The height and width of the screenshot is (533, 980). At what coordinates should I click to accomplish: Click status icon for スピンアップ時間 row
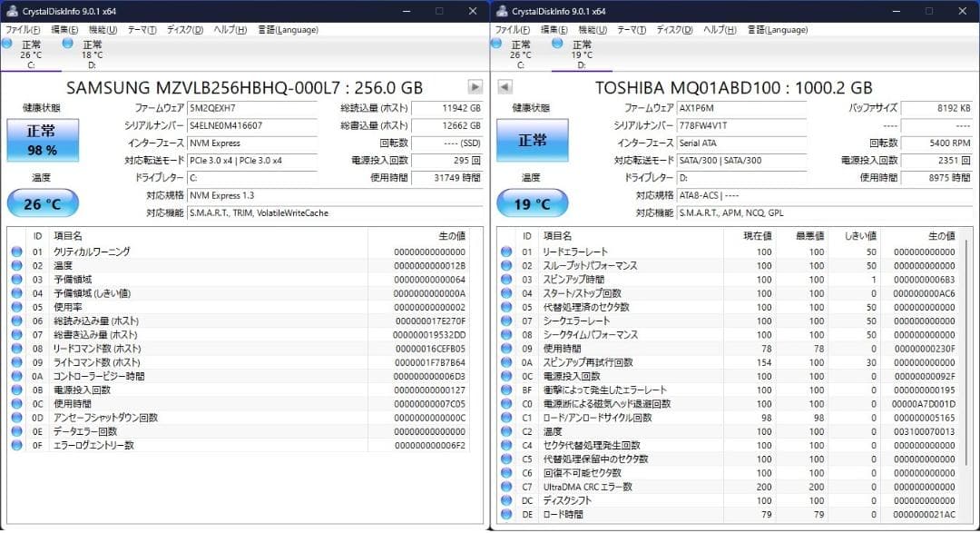click(x=506, y=279)
